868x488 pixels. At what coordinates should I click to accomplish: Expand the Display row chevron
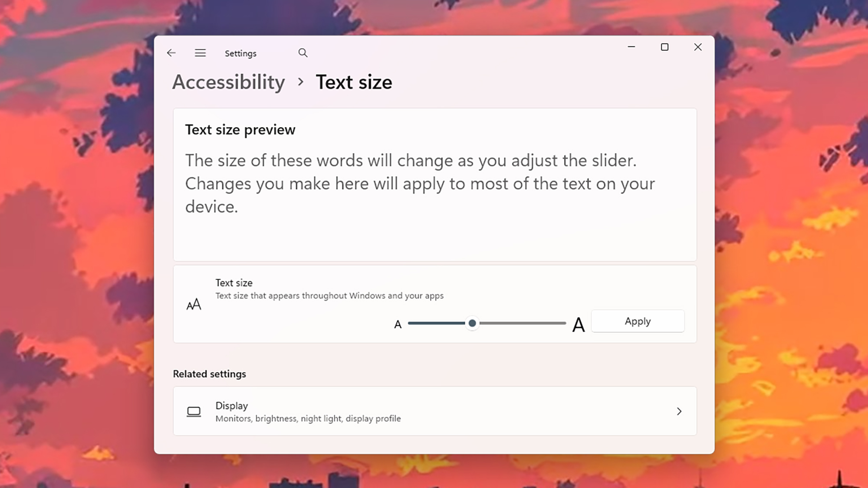point(679,411)
